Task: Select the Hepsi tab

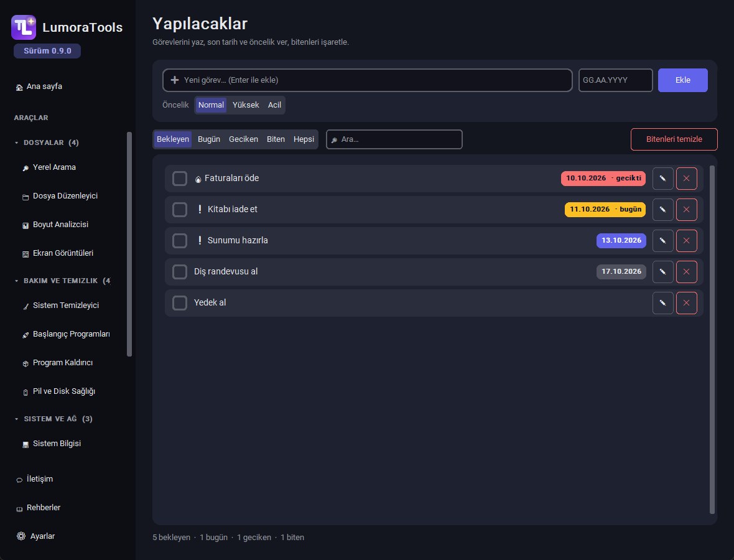Action: (x=304, y=139)
